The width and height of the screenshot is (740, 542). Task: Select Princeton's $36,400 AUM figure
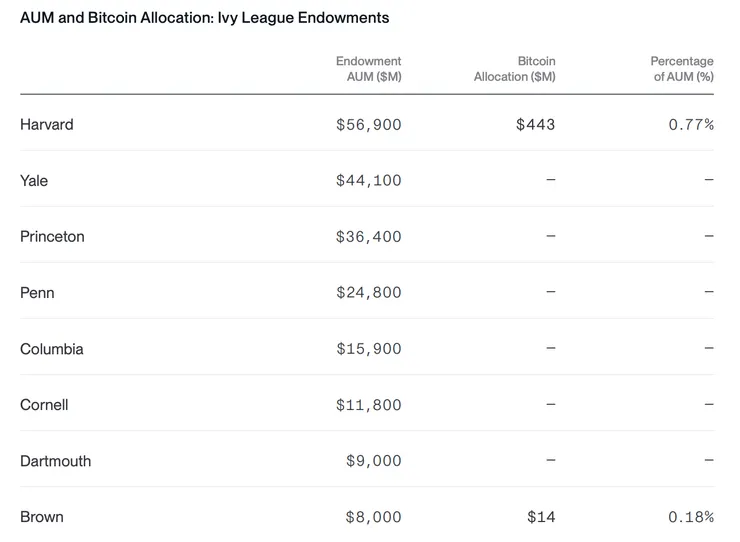point(368,237)
